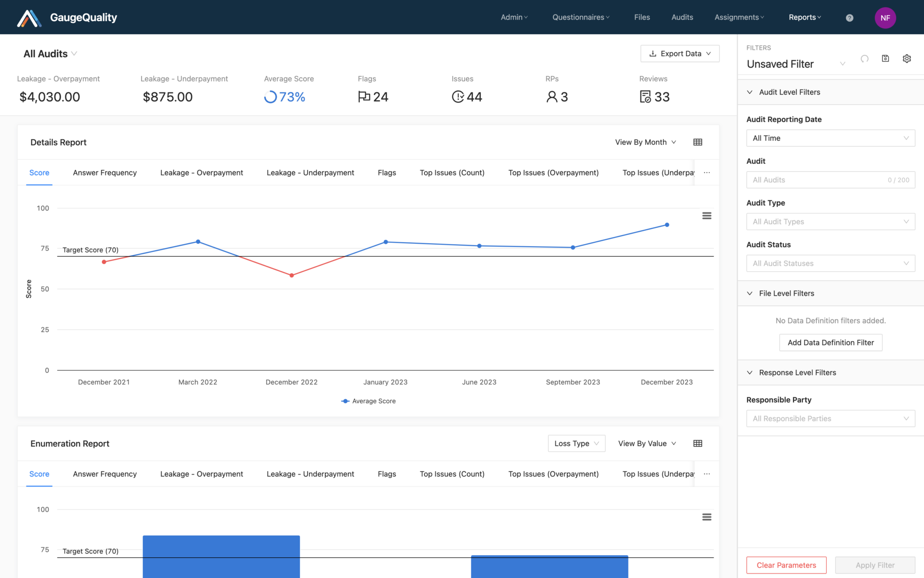Collapse the File Level Filters section
Image resolution: width=924 pixels, height=578 pixels.
point(831,293)
